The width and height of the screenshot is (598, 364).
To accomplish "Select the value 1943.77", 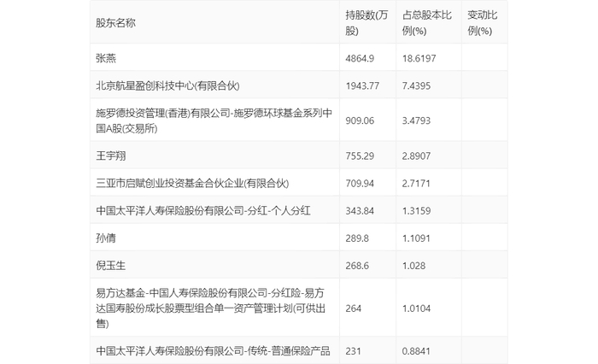I will [362, 85].
